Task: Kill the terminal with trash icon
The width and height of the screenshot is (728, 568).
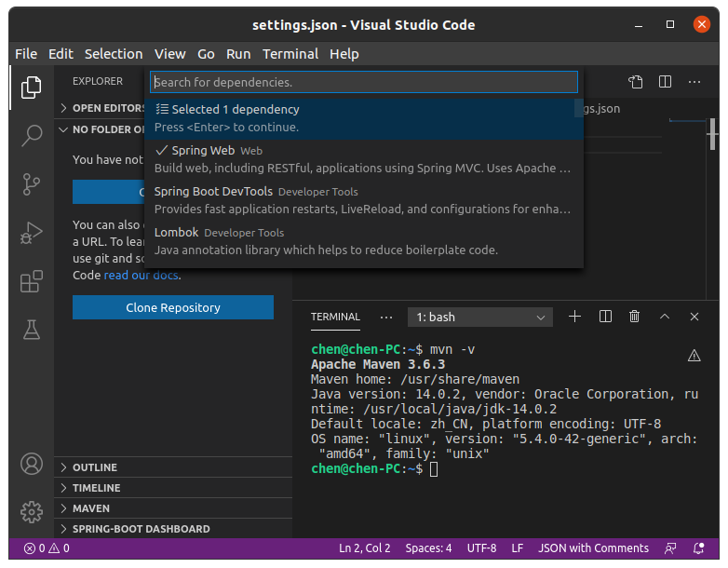Action: click(x=634, y=317)
